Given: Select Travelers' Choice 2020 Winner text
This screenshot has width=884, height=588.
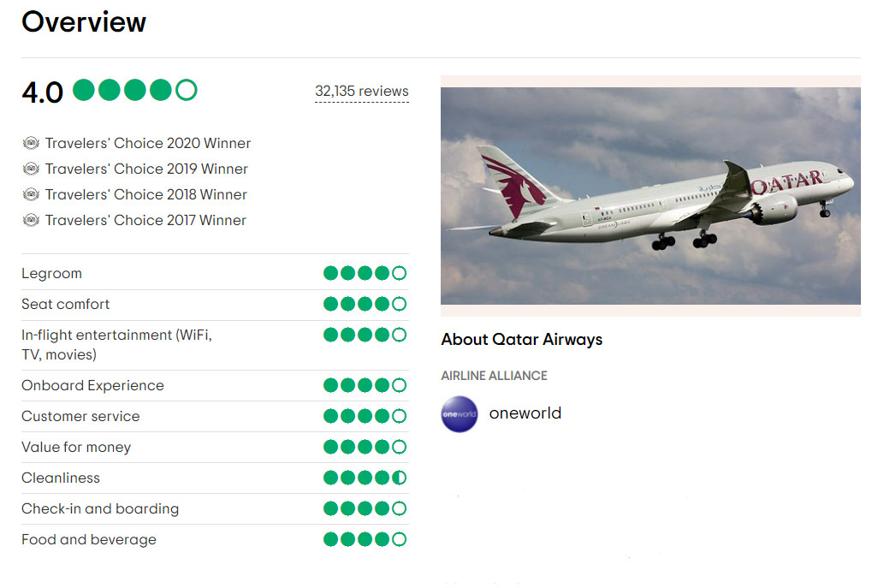Looking at the screenshot, I should click(148, 143).
